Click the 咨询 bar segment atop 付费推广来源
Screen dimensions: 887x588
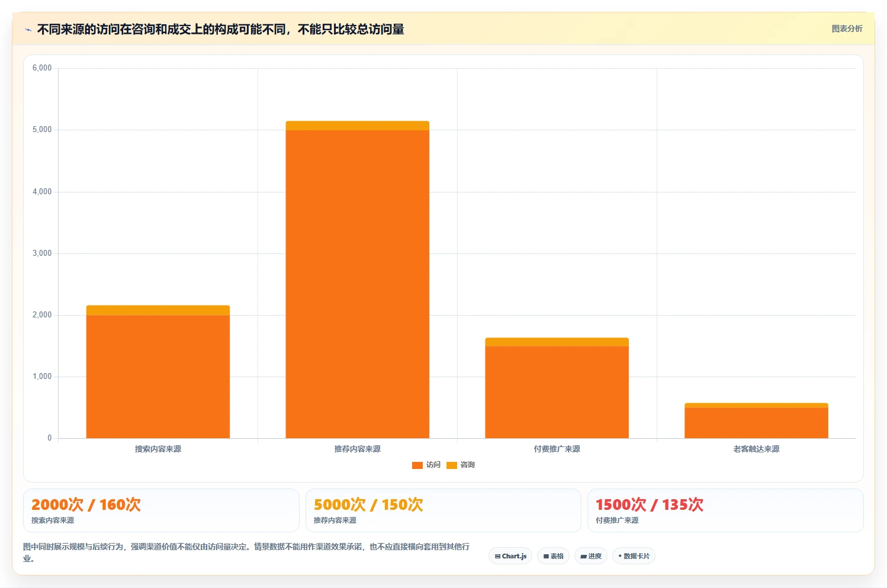[557, 342]
